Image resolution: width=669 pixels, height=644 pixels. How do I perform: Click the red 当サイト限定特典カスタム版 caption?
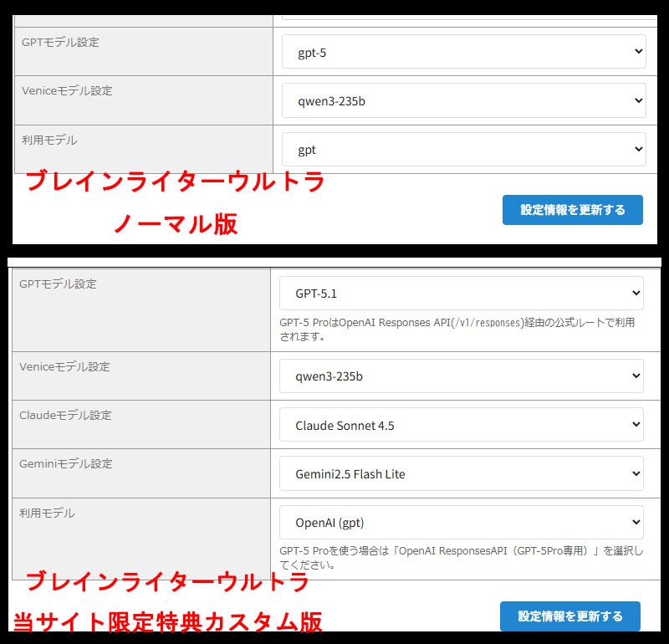(x=167, y=622)
